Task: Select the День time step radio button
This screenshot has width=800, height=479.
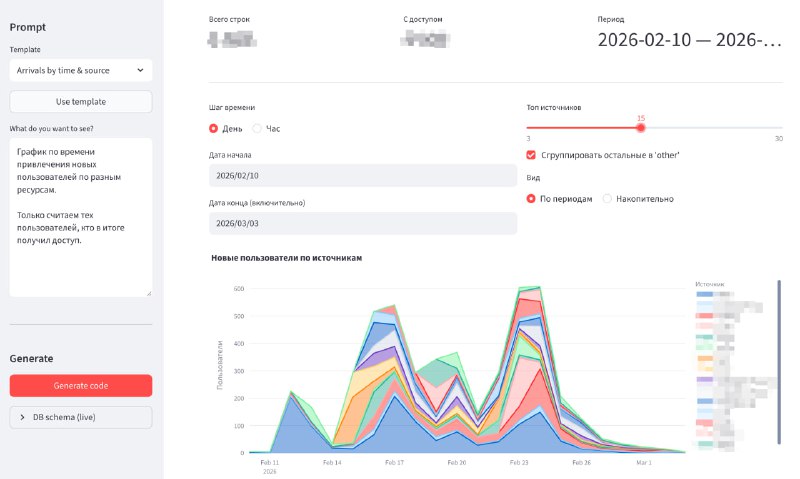Action: coord(214,128)
